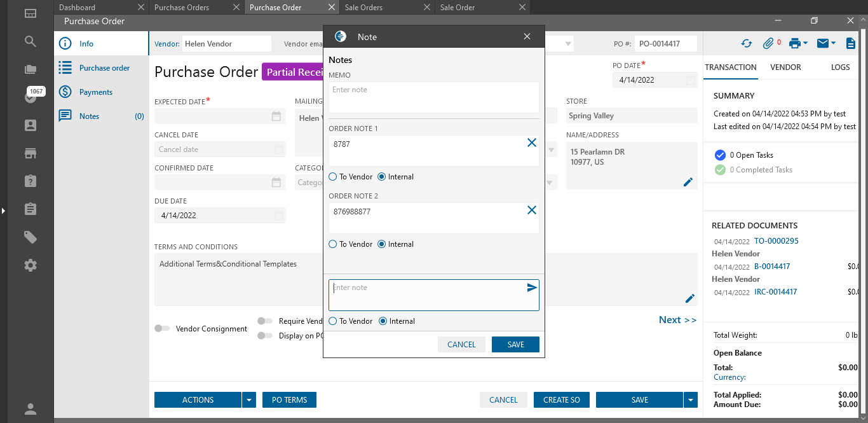868x423 pixels.
Task: Open related document TO-0000295
Action: tap(776, 241)
